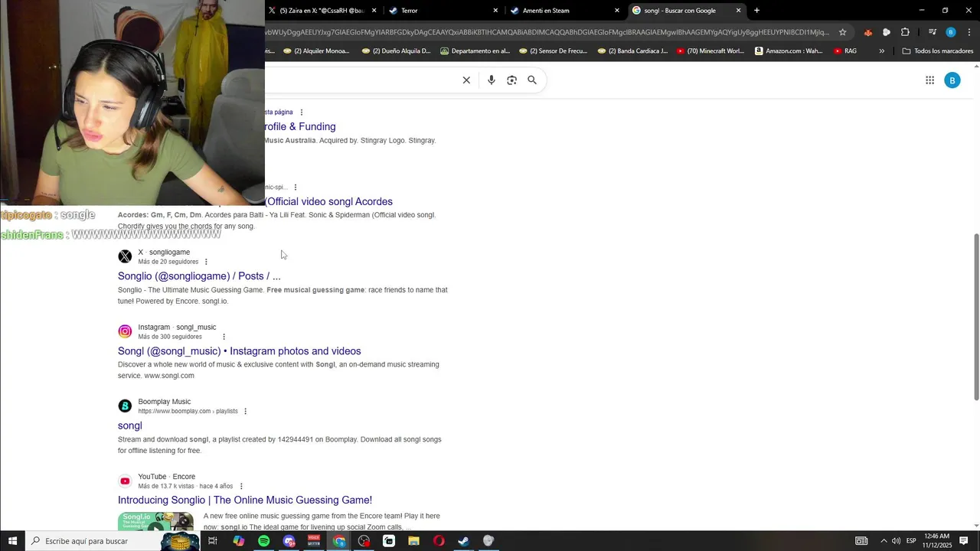This screenshot has width=980, height=551.
Task: Open Chrome profile avatar in toolbar
Action: coord(951,32)
